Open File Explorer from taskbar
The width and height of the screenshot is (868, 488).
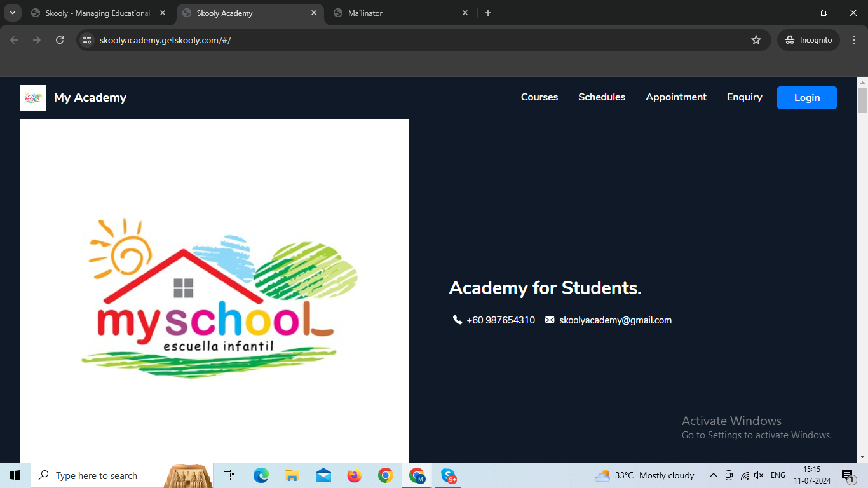292,475
